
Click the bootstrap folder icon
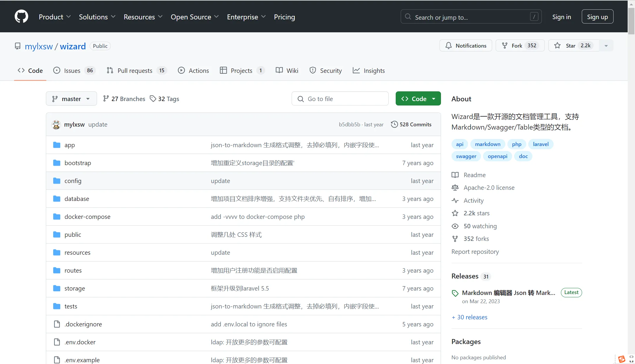[x=57, y=163]
